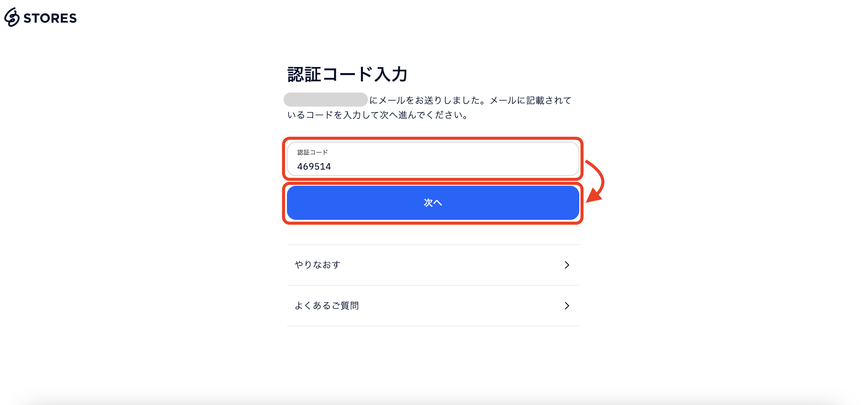Choose やりなおす to restart verification

pos(317,265)
